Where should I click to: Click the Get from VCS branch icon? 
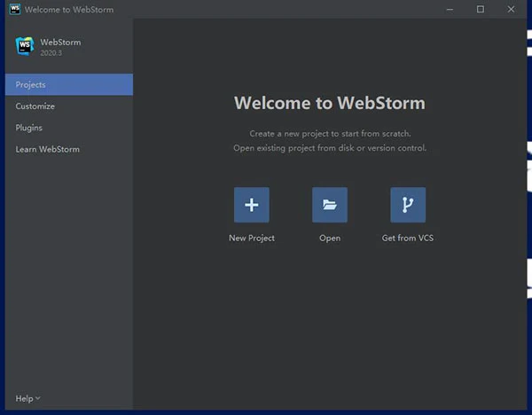pos(408,205)
